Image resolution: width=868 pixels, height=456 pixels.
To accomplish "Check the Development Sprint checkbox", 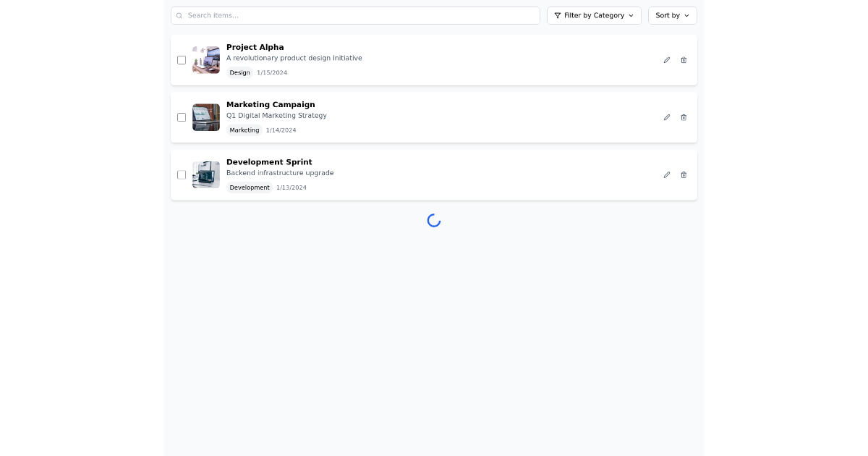I will point(182,174).
